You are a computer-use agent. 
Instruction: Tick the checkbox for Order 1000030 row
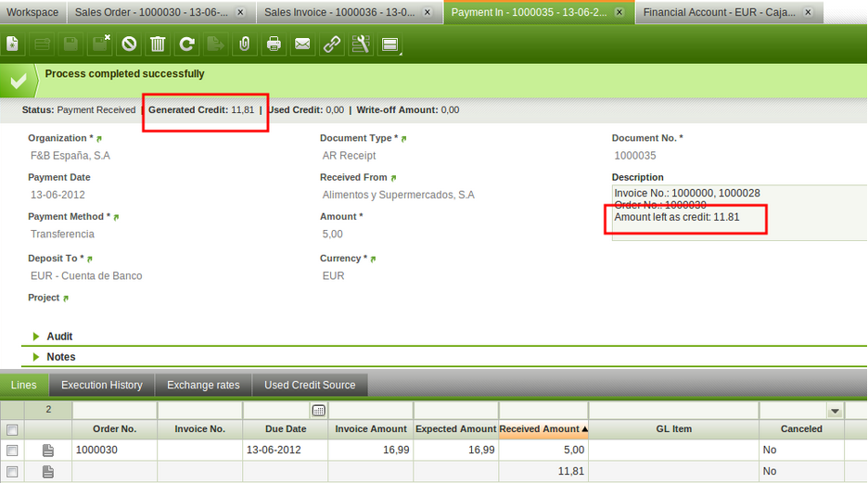(12, 450)
